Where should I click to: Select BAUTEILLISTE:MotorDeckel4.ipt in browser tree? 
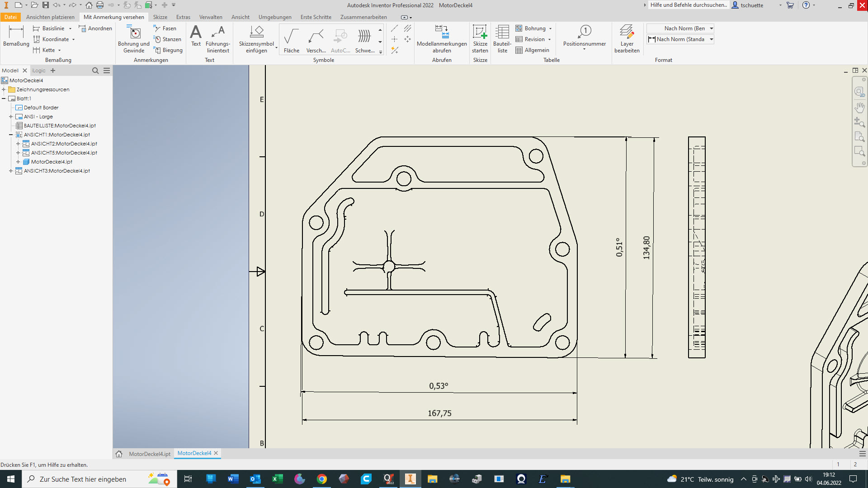click(x=60, y=126)
